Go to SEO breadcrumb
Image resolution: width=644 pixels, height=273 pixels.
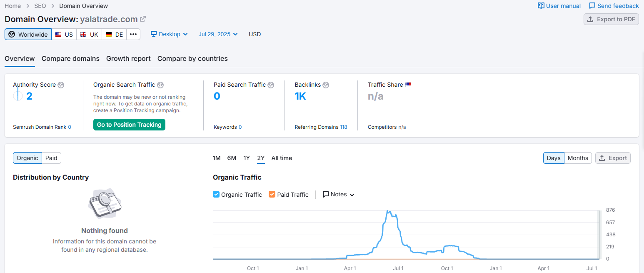[x=40, y=6]
